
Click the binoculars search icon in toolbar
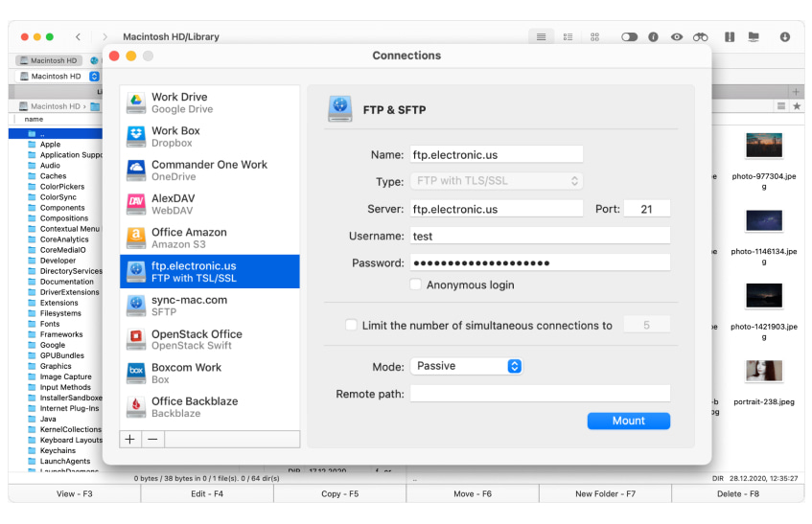(x=701, y=36)
